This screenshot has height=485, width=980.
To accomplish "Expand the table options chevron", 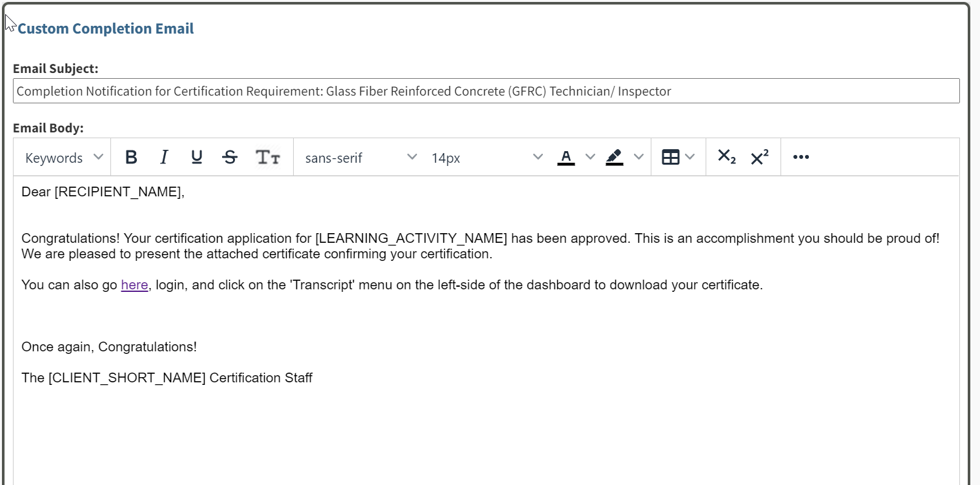I will click(689, 157).
